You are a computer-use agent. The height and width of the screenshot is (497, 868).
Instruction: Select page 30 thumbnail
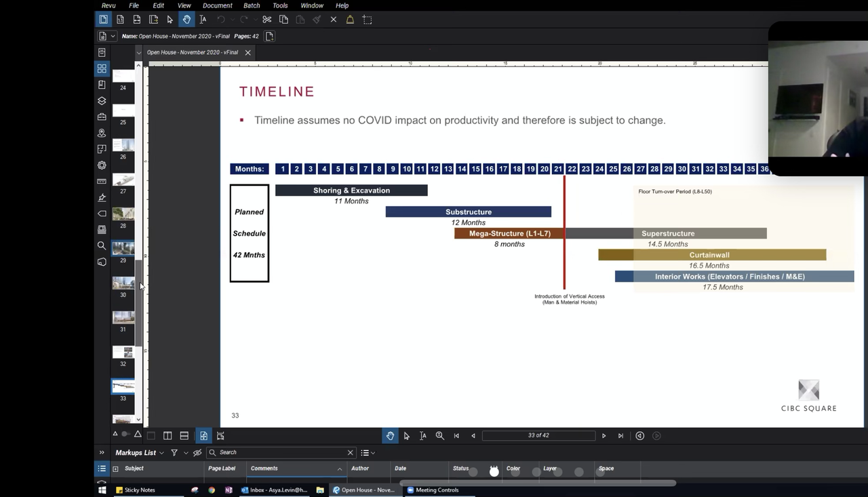click(123, 283)
